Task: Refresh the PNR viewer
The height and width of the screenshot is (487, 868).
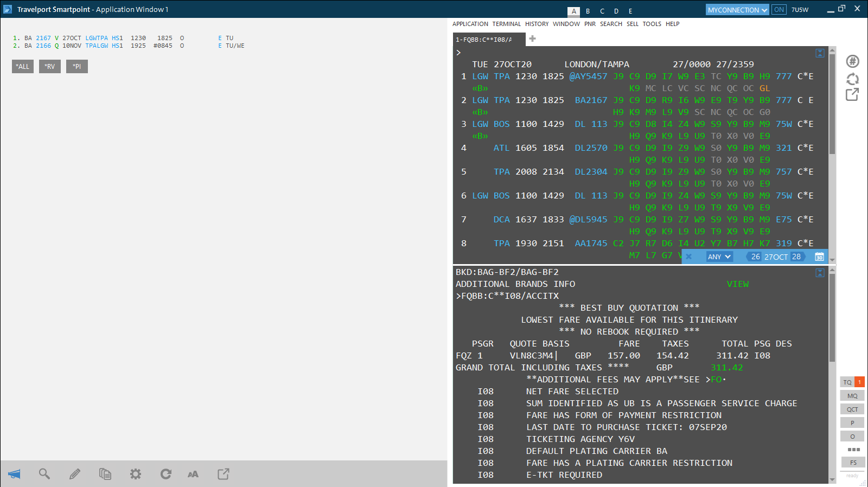Action: coord(166,474)
